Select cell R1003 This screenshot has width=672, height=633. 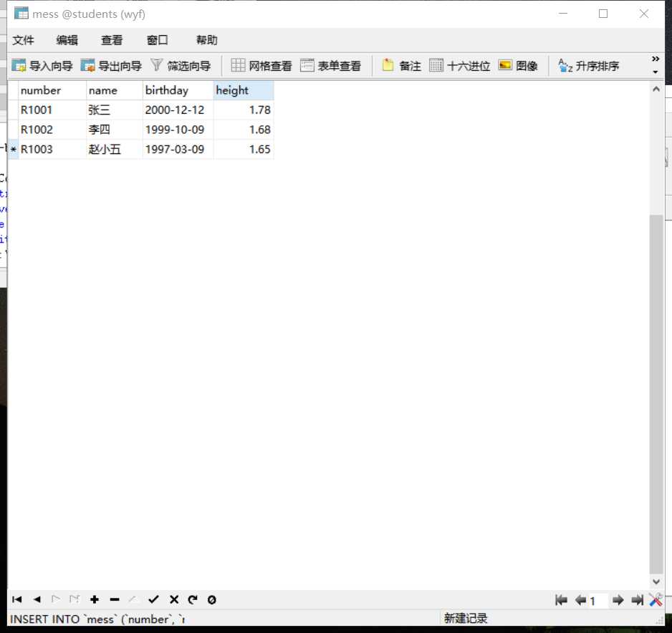pos(52,150)
